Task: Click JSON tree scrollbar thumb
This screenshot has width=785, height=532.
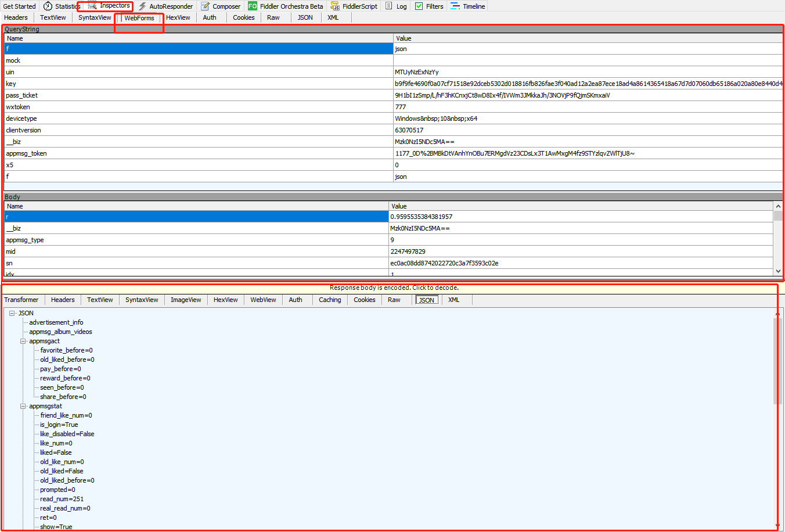Action: click(x=778, y=361)
